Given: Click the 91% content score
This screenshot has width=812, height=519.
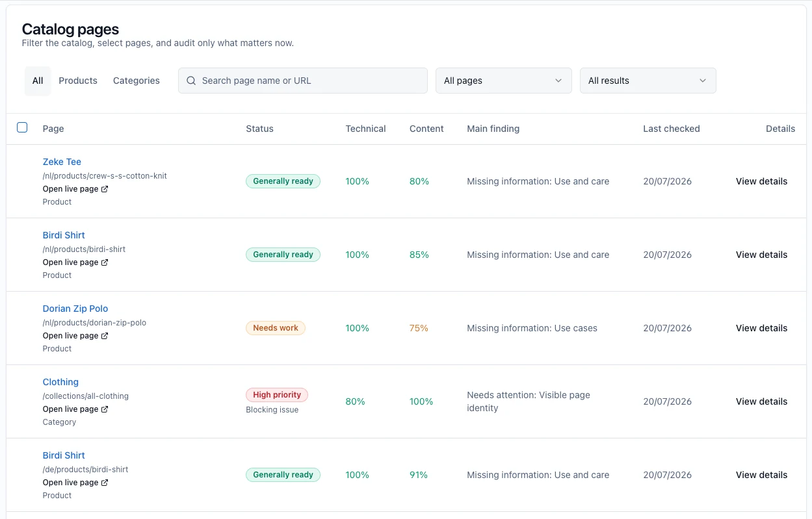Looking at the screenshot, I should (419, 475).
